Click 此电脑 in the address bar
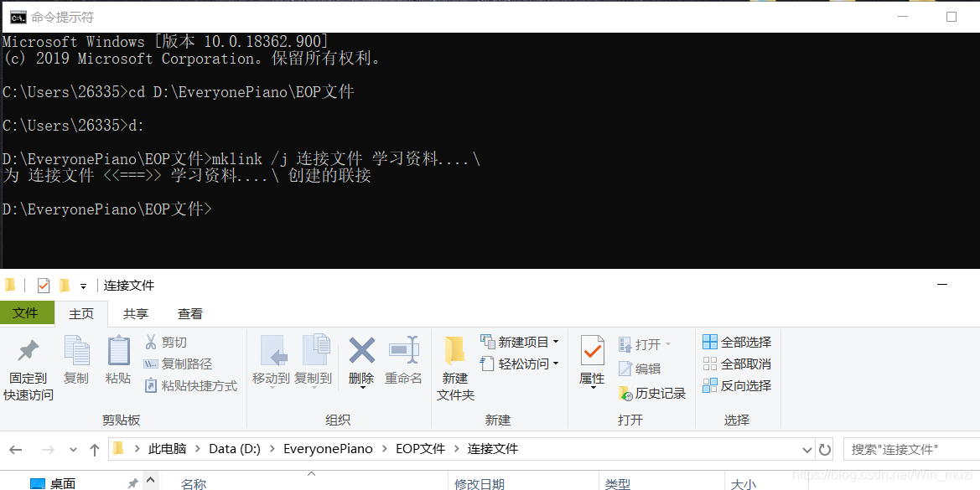This screenshot has width=980, height=490. point(167,449)
